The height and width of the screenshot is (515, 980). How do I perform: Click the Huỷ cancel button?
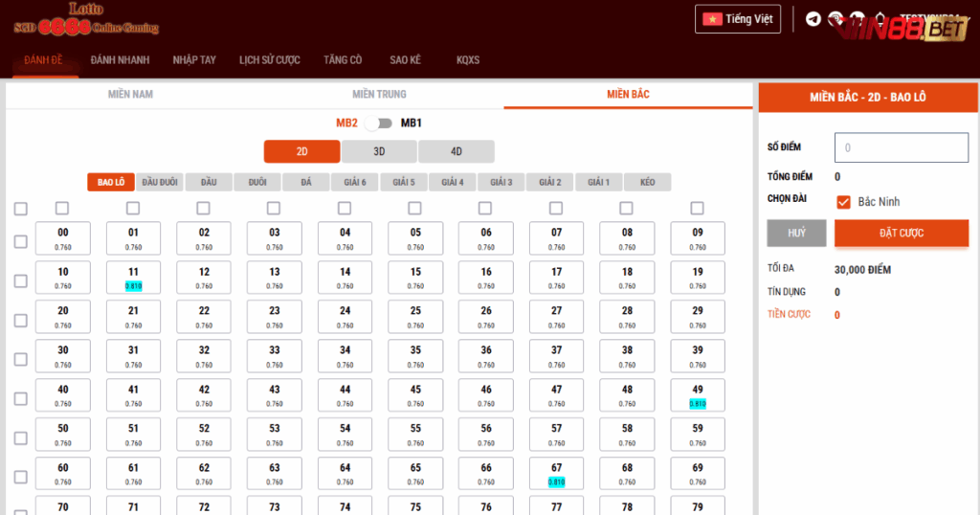[796, 233]
